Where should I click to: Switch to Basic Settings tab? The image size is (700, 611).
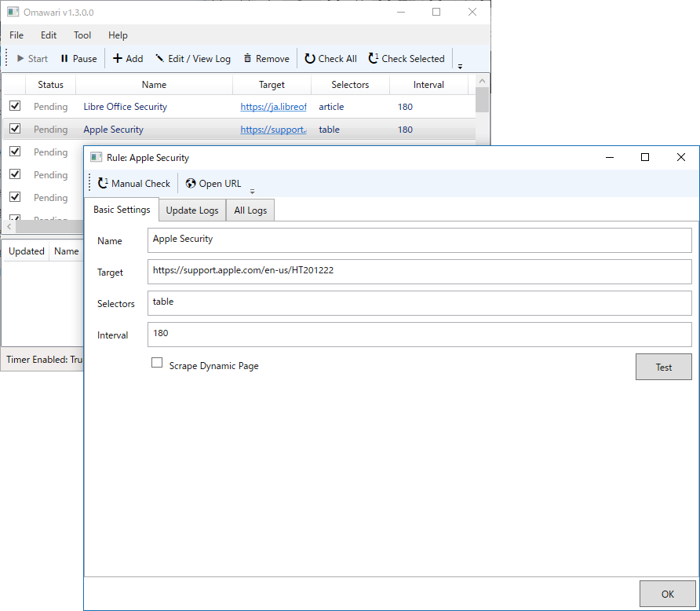click(122, 210)
